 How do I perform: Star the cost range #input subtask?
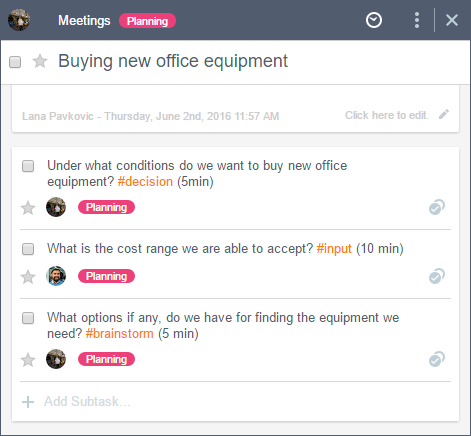click(x=28, y=277)
